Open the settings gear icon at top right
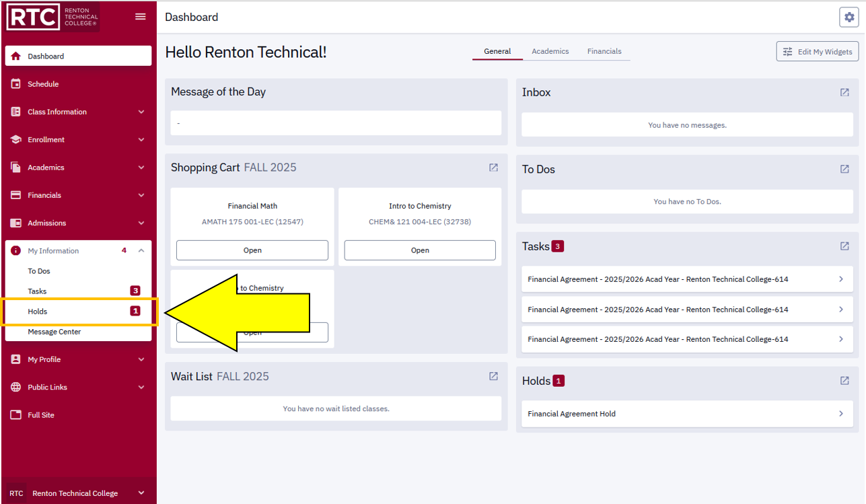866x504 pixels. click(849, 17)
